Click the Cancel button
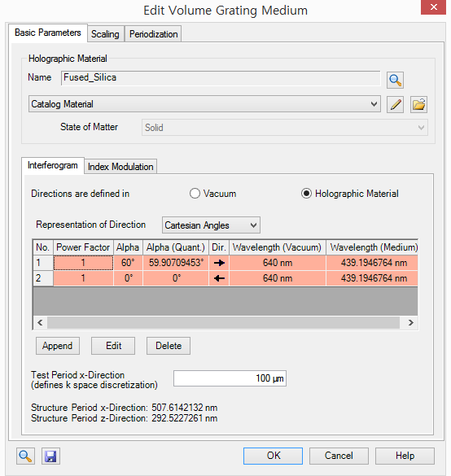 click(339, 456)
